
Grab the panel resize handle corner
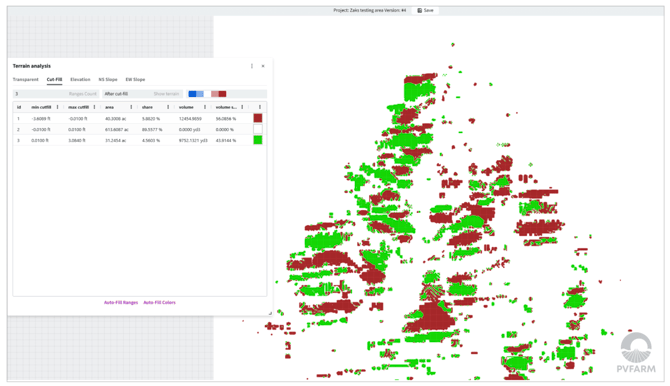(270, 313)
